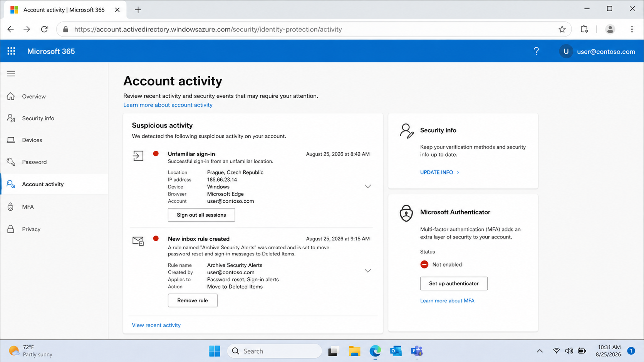The image size is (644, 362).
Task: Close the Account activity browser tab
Action: pyautogui.click(x=117, y=10)
